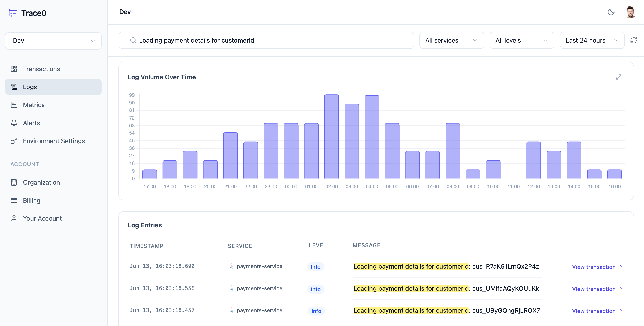Click the log search input field
Screen dimensions: 644x326
click(266, 40)
